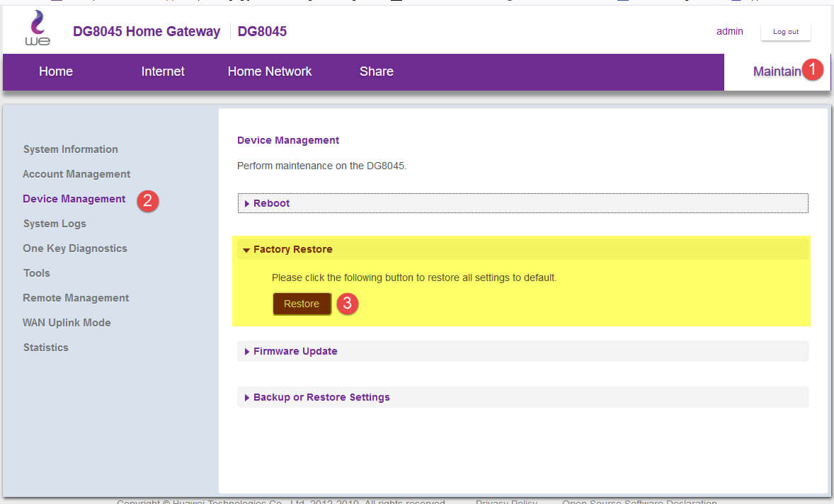The width and height of the screenshot is (834, 504).
Task: Open Remote Management in sidebar
Action: (76, 298)
